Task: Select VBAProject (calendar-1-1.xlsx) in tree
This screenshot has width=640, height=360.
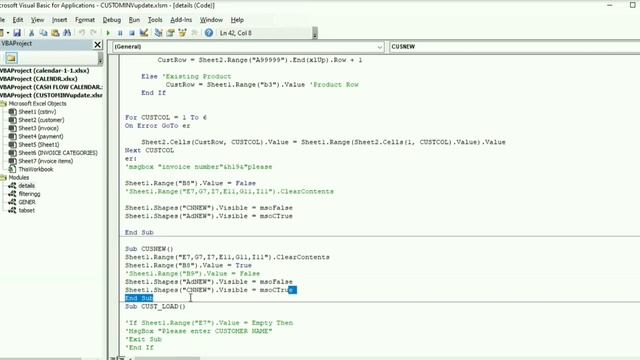Action: pos(44,71)
